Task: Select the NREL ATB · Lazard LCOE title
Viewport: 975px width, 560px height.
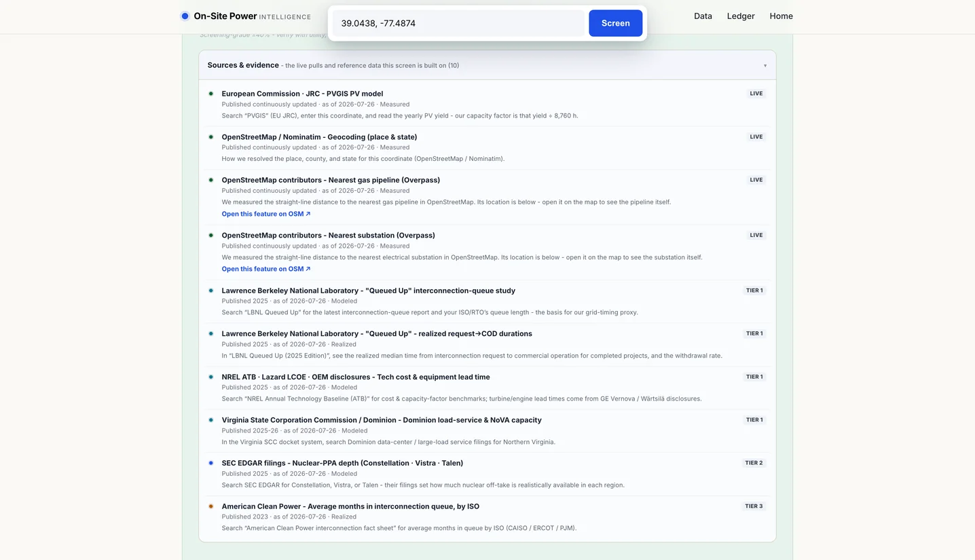Action: [356, 377]
